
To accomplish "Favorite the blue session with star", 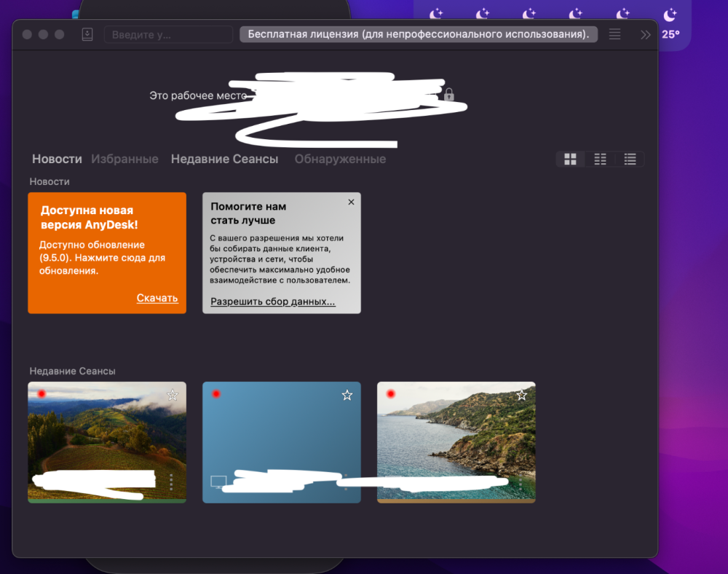I will 347,396.
